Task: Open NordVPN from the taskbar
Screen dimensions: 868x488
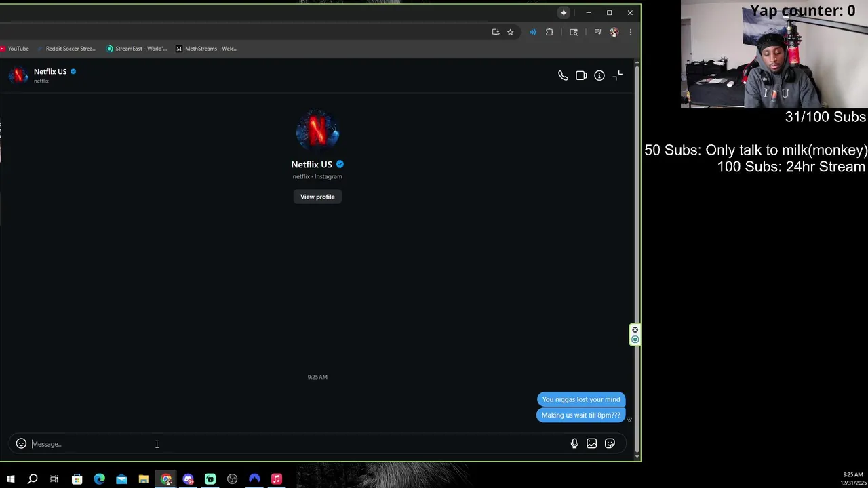Action: point(254,479)
